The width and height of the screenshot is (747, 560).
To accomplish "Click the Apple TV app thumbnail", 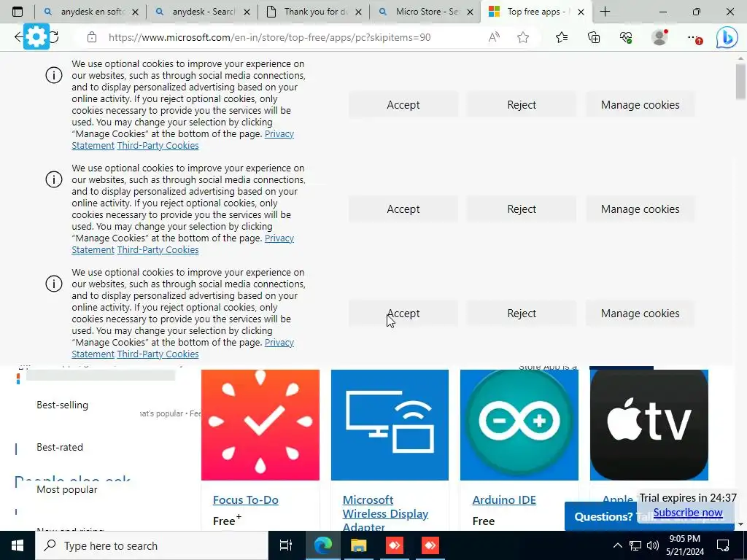I will coord(649,425).
